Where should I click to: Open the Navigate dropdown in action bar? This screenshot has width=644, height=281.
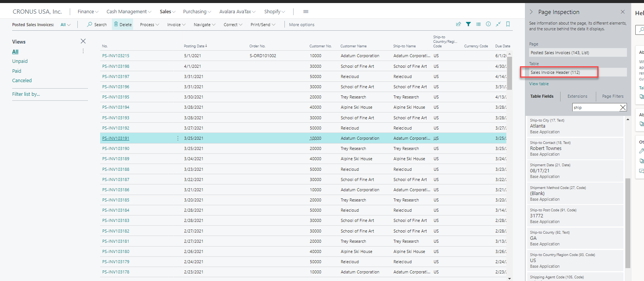pos(204,25)
